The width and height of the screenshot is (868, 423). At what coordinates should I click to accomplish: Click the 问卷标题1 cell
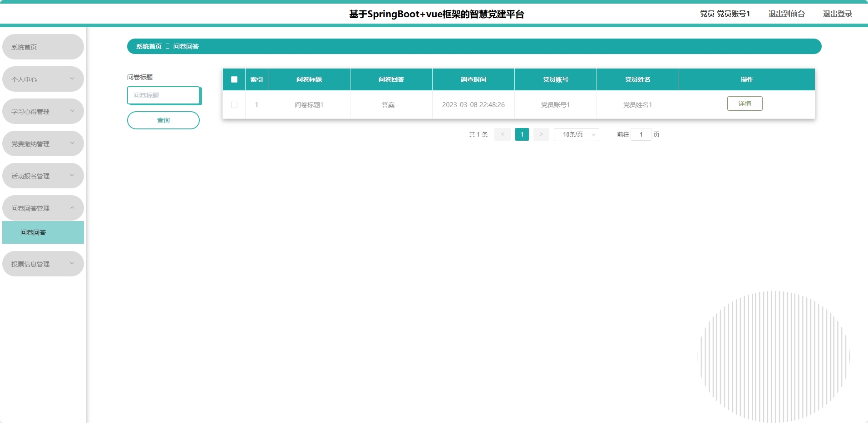tap(309, 105)
